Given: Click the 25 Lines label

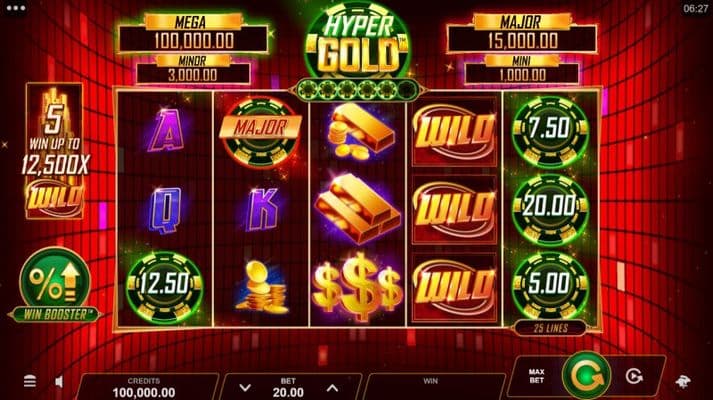Looking at the screenshot, I should (x=551, y=328).
